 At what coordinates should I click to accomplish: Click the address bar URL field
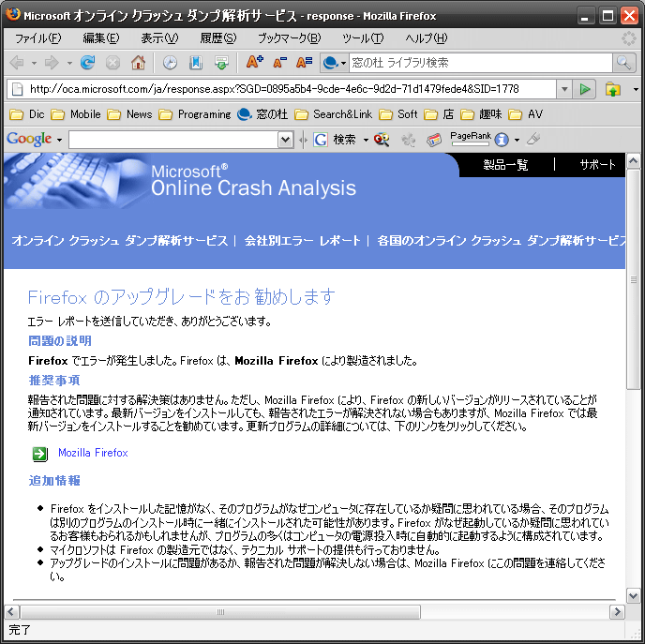click(292, 89)
